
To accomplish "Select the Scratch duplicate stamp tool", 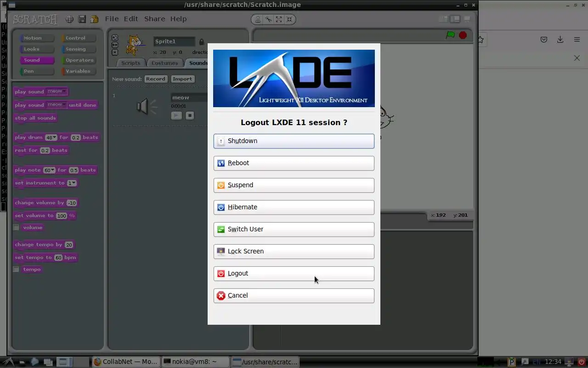I will 258,19.
